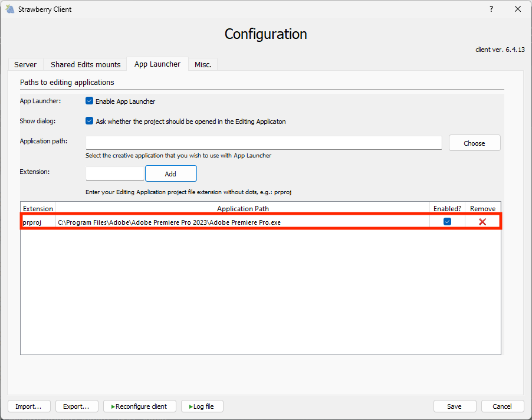532x420 pixels.
Task: Toggle the Enabled checkbox for prproj
Action: click(447, 222)
